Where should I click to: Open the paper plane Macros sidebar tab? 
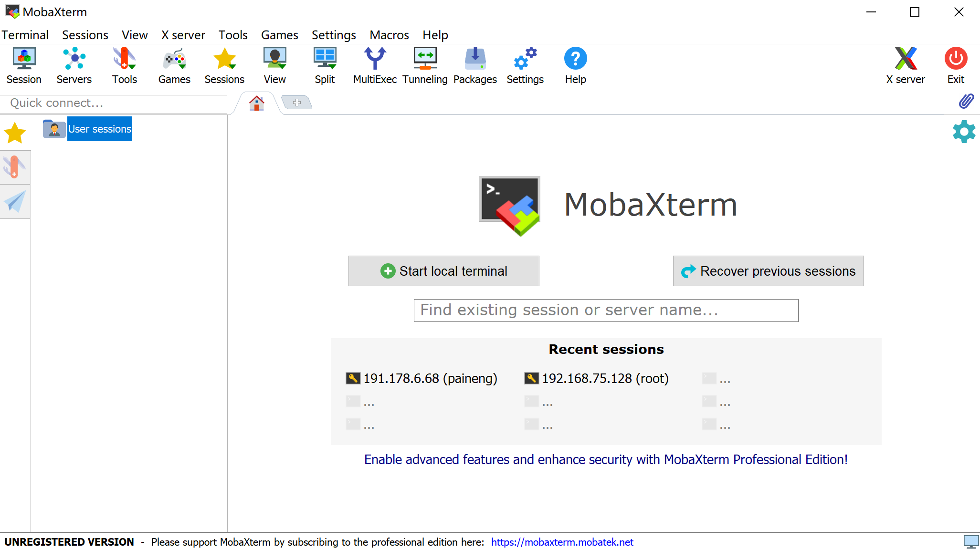coord(15,202)
